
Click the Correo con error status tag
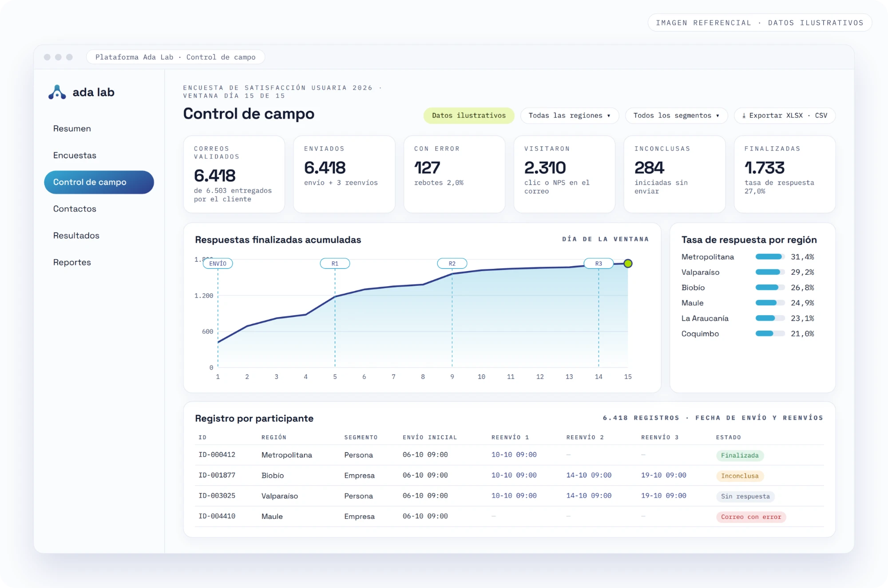(x=751, y=517)
